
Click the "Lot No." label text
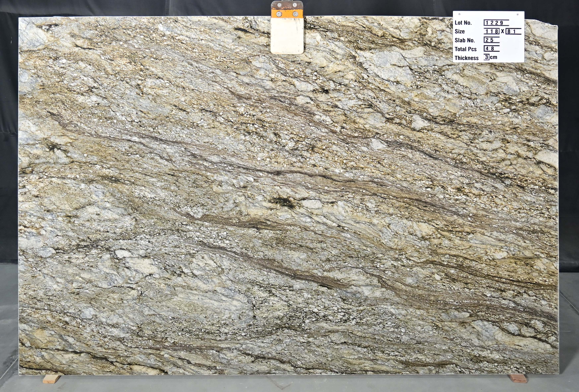463,23
